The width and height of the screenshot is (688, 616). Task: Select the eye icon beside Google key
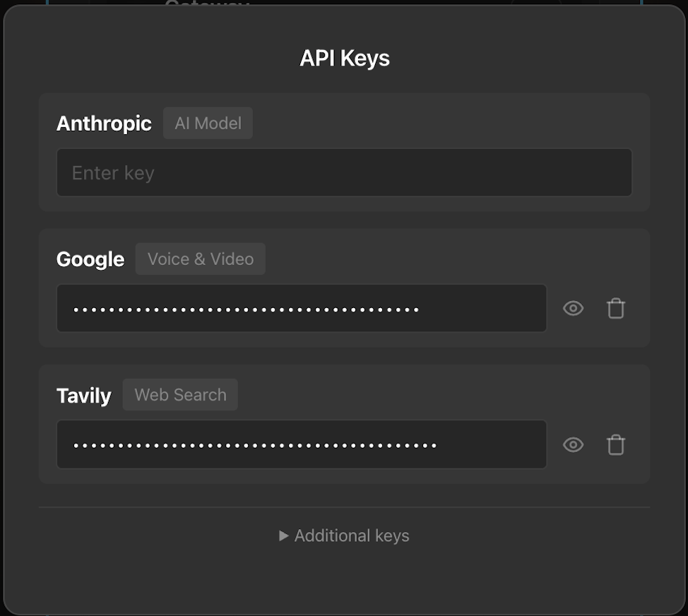[x=573, y=308]
